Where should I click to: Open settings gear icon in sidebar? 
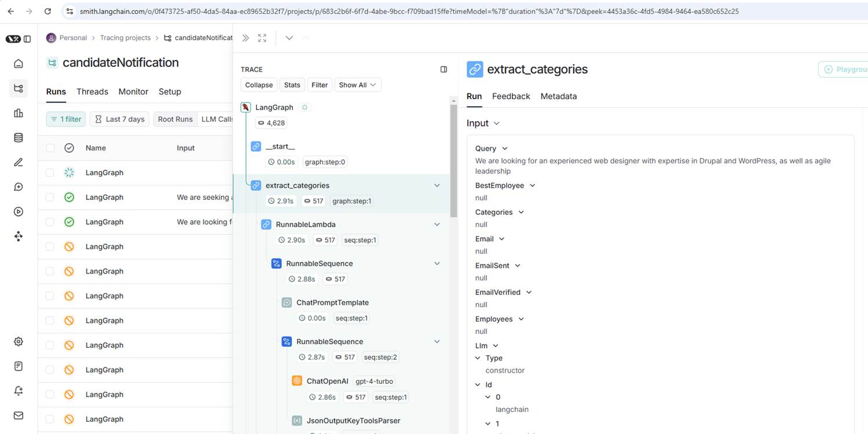coord(19,342)
